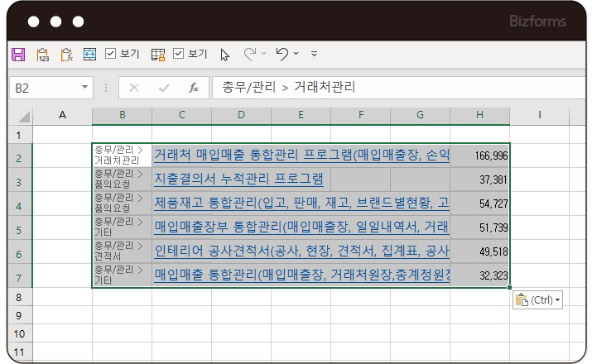Select column D header
This screenshot has width=592, height=364.
[x=241, y=115]
